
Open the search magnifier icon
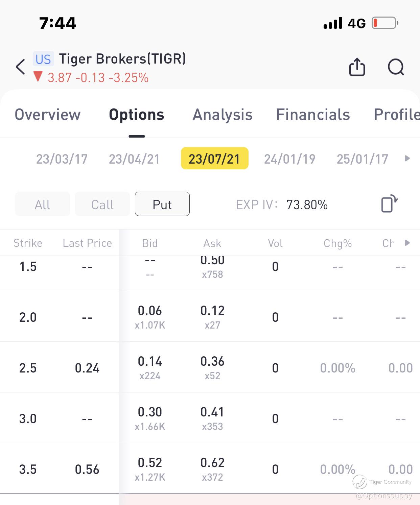click(396, 67)
